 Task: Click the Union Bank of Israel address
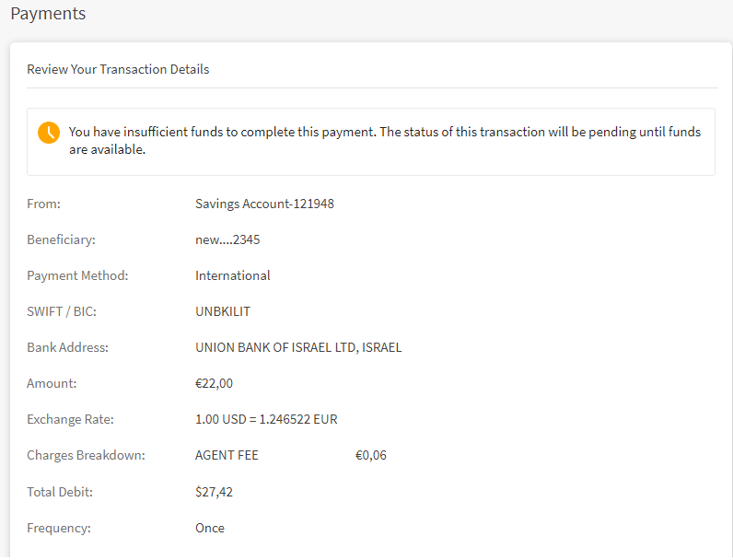coord(298,347)
